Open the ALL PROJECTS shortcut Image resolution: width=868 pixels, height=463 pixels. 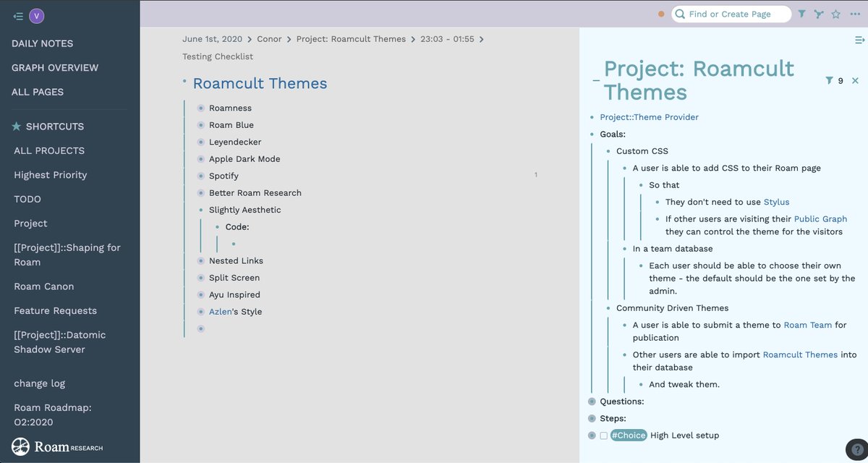[x=49, y=150]
